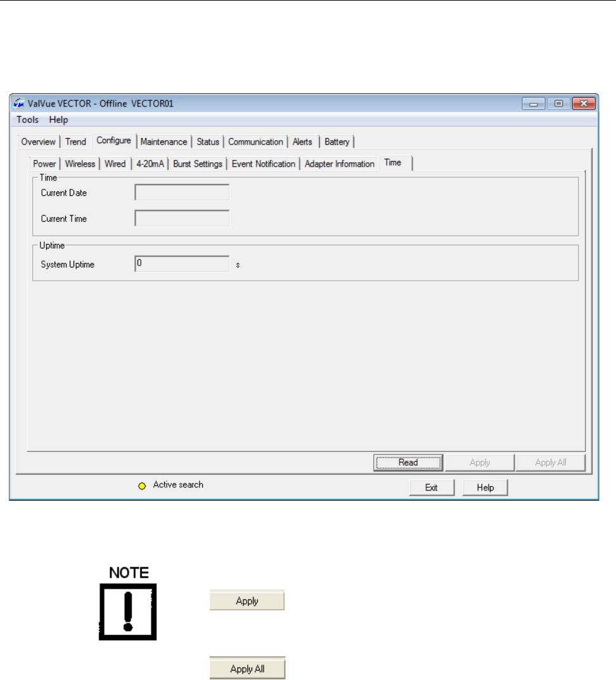This screenshot has height=680, width=616.
Task: Click the Read button
Action: point(408,463)
